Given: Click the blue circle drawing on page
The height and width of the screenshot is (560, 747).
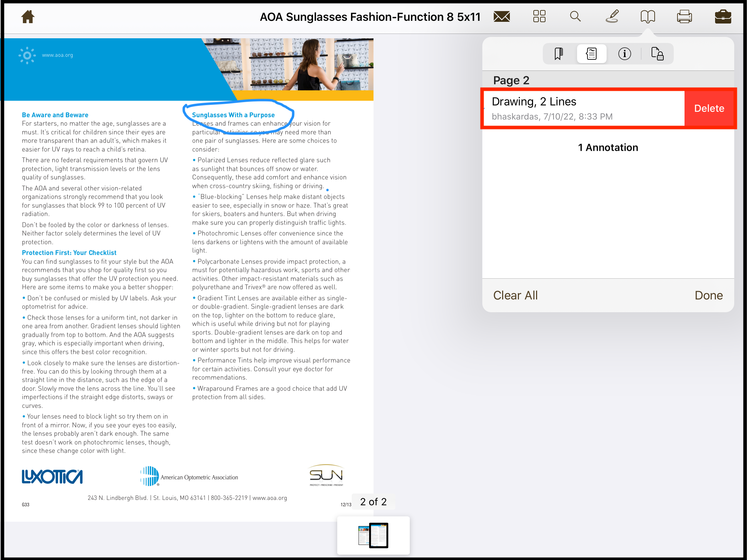Looking at the screenshot, I should 291,113.
